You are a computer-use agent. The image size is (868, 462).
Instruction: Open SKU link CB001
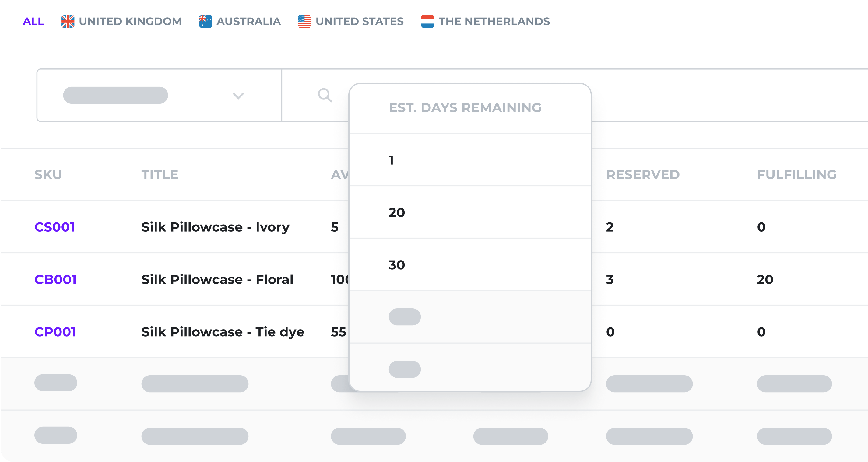tap(56, 279)
